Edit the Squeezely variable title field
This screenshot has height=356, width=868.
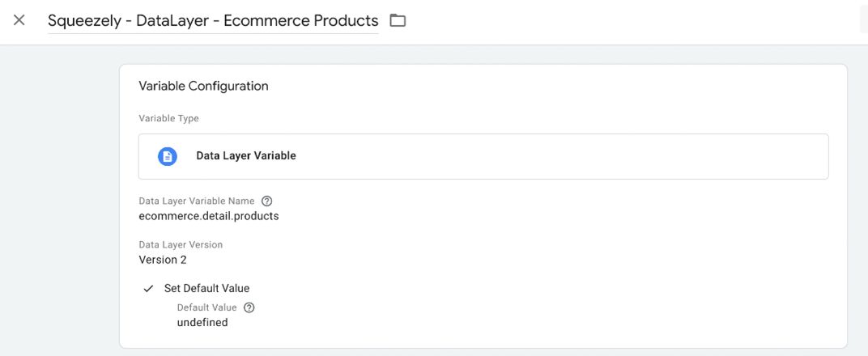point(212,21)
